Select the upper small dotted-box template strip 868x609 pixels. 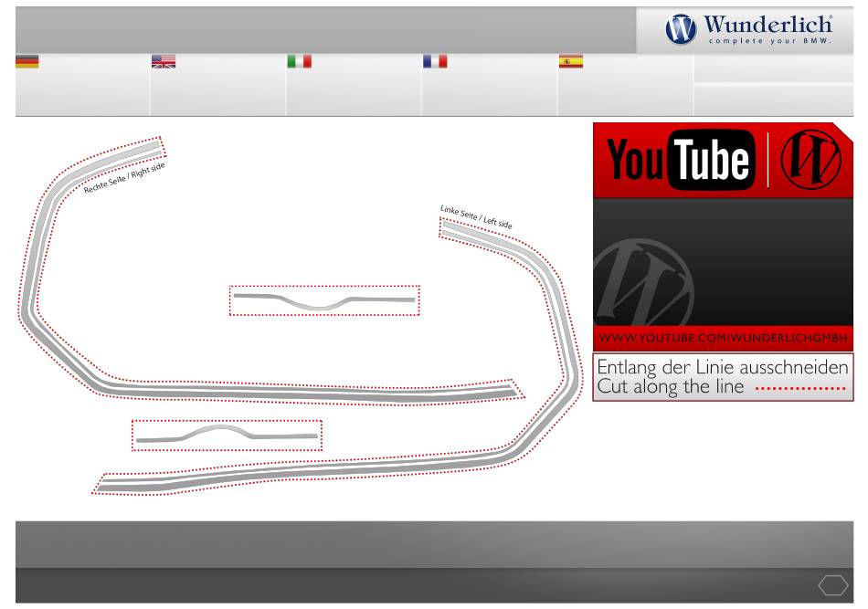tap(324, 300)
